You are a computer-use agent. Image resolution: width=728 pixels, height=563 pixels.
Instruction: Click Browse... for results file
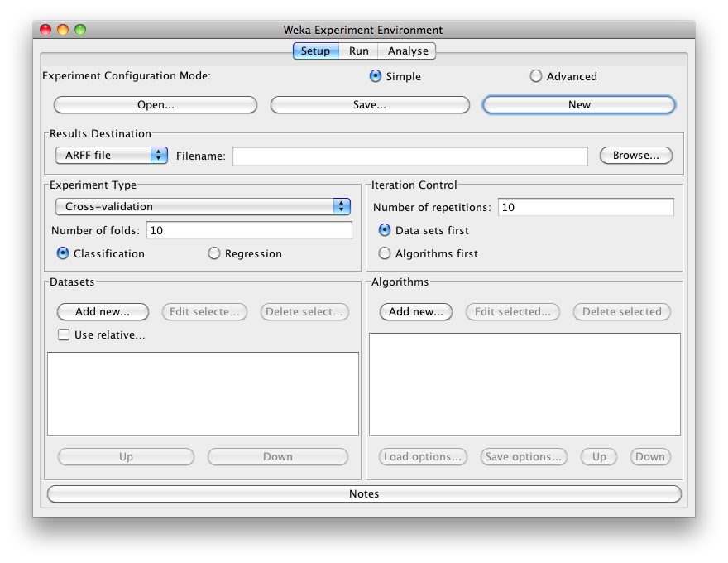click(x=635, y=155)
